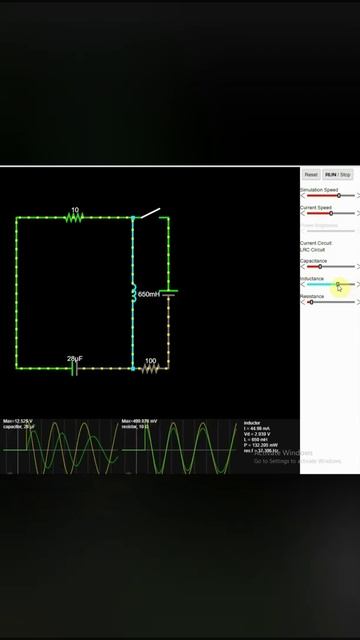Click the 10 ohm resistor scope waveform

click(180, 448)
